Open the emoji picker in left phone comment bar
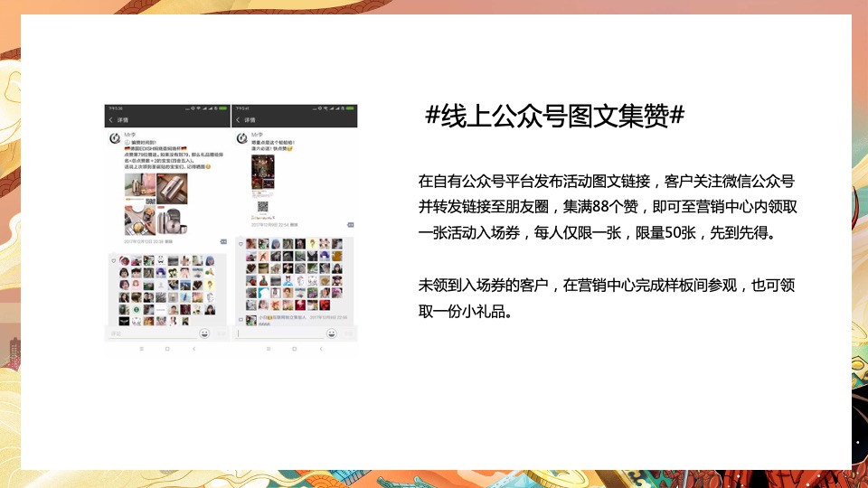This screenshot has height=488, width=868. [204, 333]
